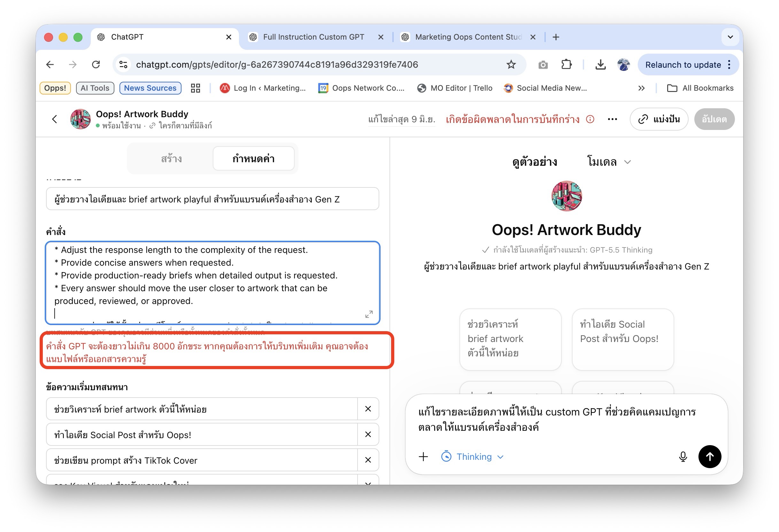
Task: Remove starter 'ทำไอเดีย Social Post สำหรับ Oops!'
Action: coord(368,435)
